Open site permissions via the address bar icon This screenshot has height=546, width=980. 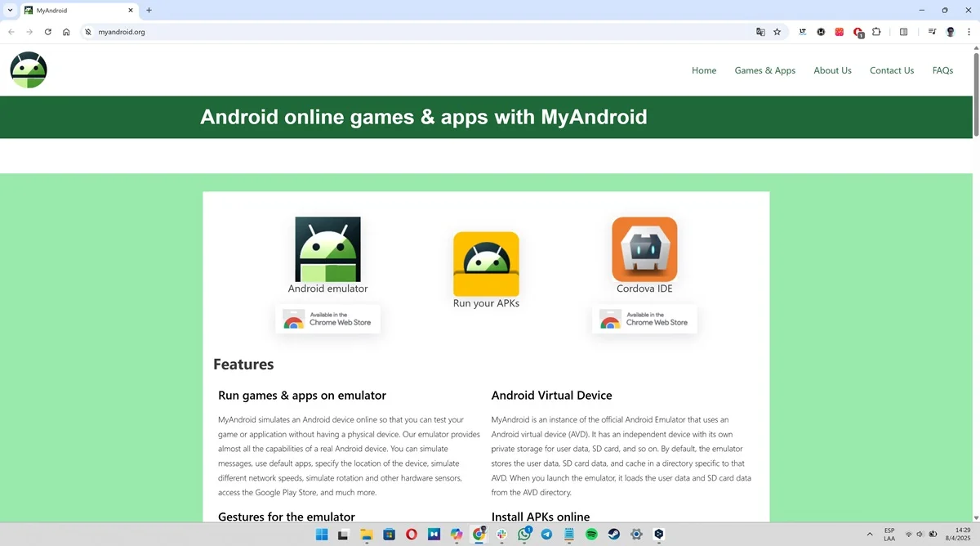coord(87,32)
